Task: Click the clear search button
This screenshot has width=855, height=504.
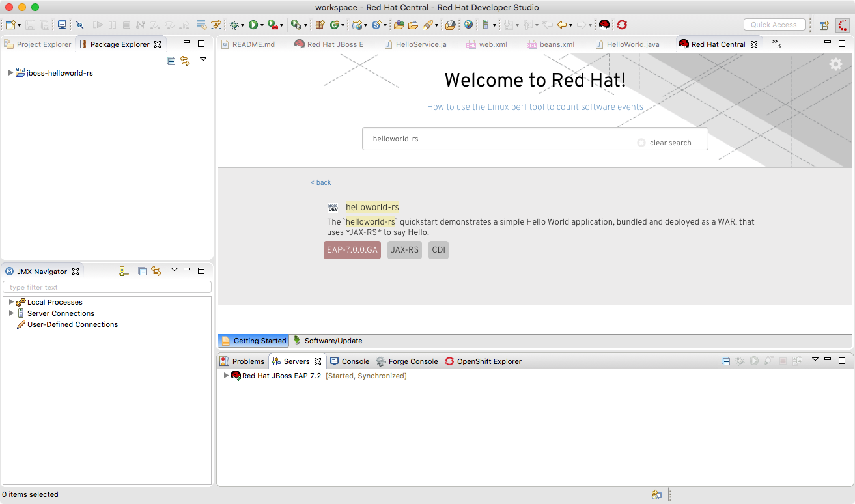Action: (x=665, y=143)
